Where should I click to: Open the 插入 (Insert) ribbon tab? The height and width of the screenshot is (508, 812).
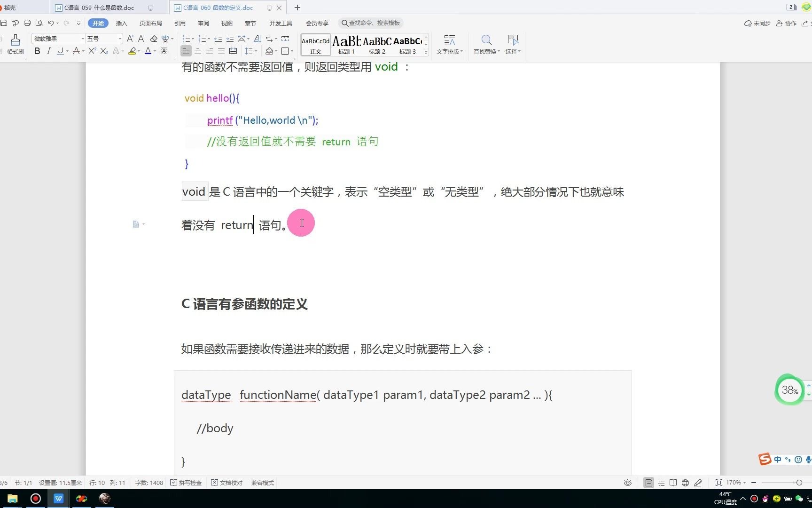click(121, 23)
